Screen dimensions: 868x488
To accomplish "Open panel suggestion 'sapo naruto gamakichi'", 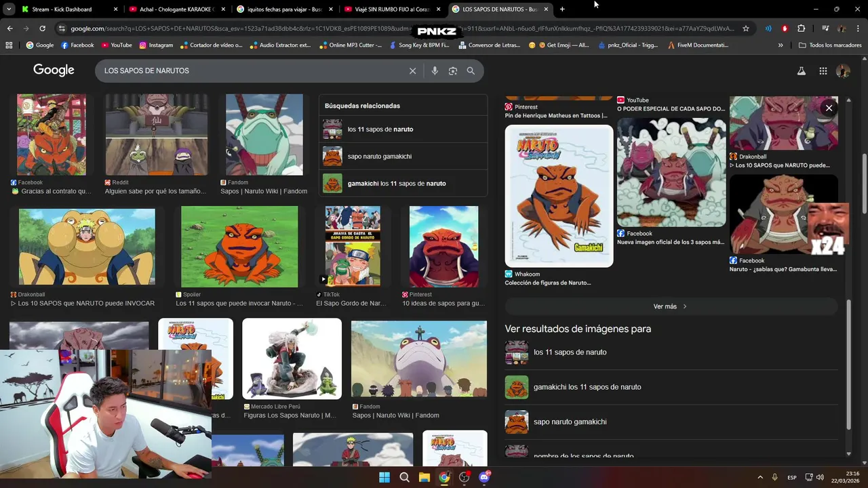I will point(671,422).
